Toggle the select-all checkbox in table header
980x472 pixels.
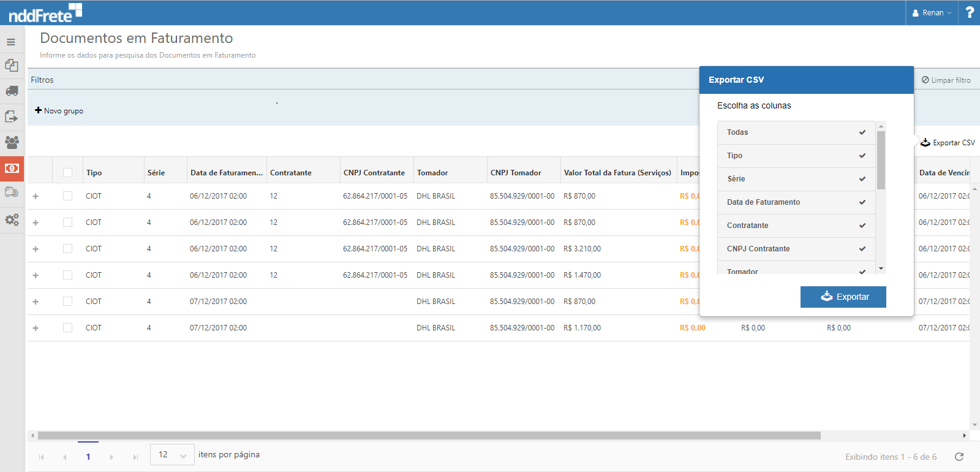click(x=67, y=173)
